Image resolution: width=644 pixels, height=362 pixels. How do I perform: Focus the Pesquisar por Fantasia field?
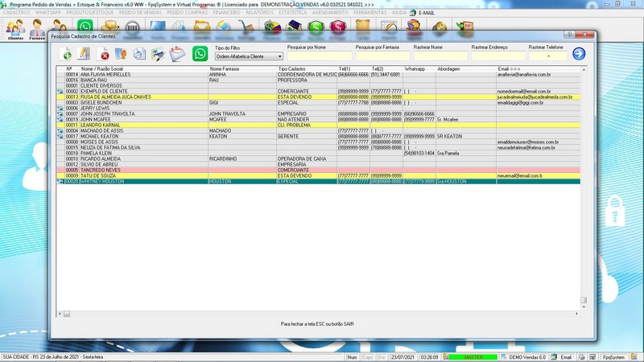pyautogui.click(x=382, y=56)
